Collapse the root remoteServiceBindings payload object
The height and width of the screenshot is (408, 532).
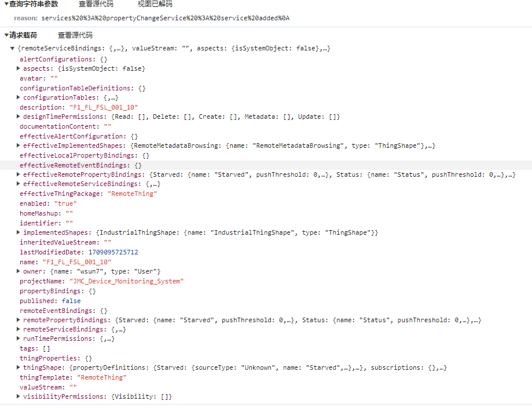12,49
